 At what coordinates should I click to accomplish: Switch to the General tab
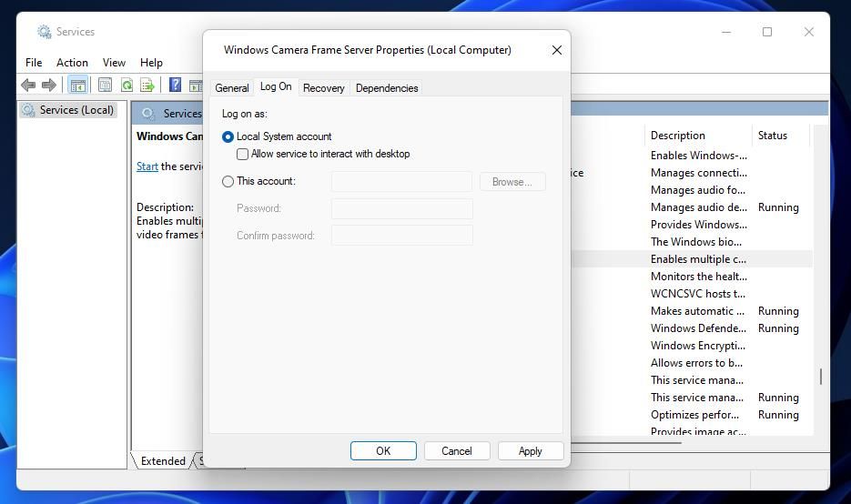pos(232,88)
